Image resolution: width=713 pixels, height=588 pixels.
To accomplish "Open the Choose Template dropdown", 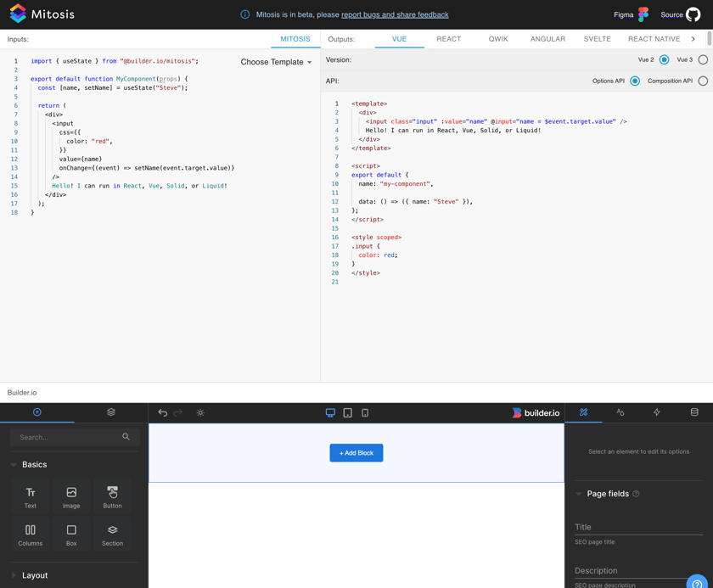I will 276,62.
